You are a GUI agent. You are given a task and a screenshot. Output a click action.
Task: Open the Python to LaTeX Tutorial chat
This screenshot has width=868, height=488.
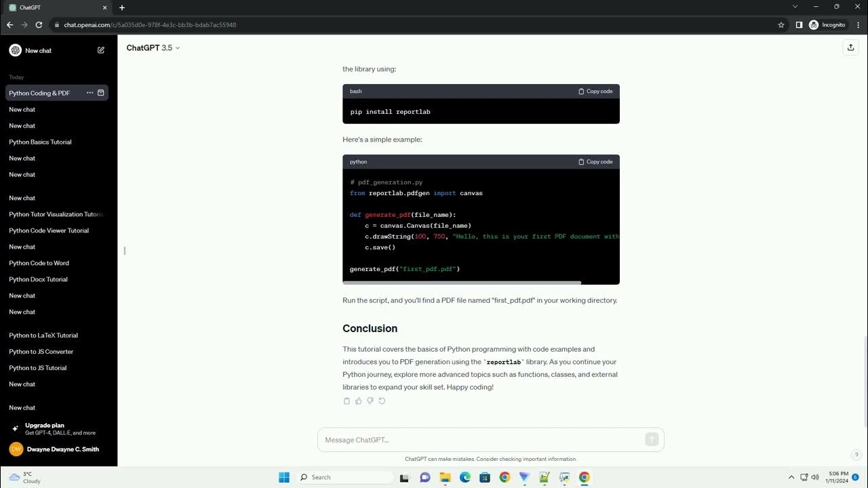[43, 335]
